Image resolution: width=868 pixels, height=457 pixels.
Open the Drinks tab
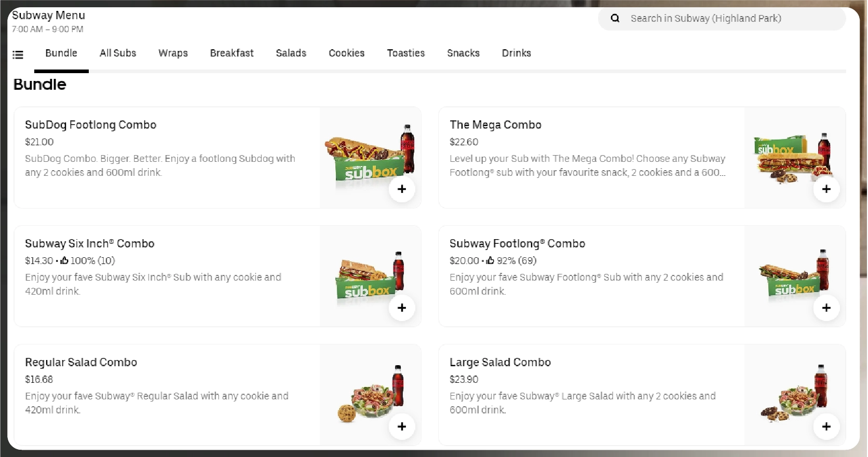click(516, 53)
